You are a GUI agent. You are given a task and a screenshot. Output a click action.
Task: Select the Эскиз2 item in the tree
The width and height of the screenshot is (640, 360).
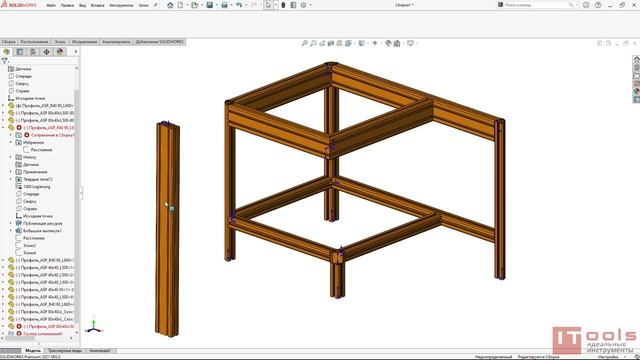click(25, 245)
